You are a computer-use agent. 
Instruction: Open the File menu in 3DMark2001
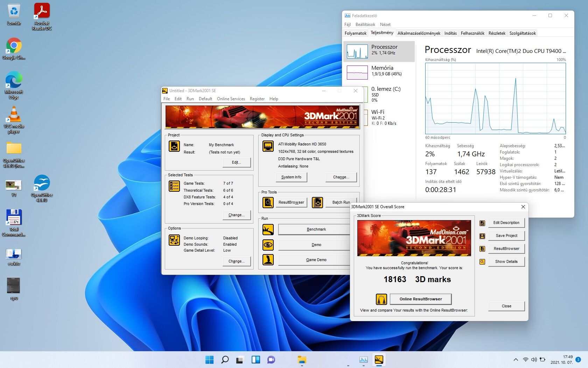(167, 99)
